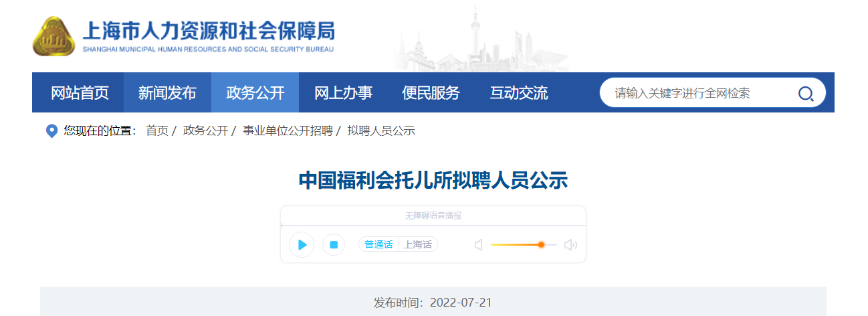Adjust the volume slider handle
Screen dimensions: 868x316
point(541,245)
